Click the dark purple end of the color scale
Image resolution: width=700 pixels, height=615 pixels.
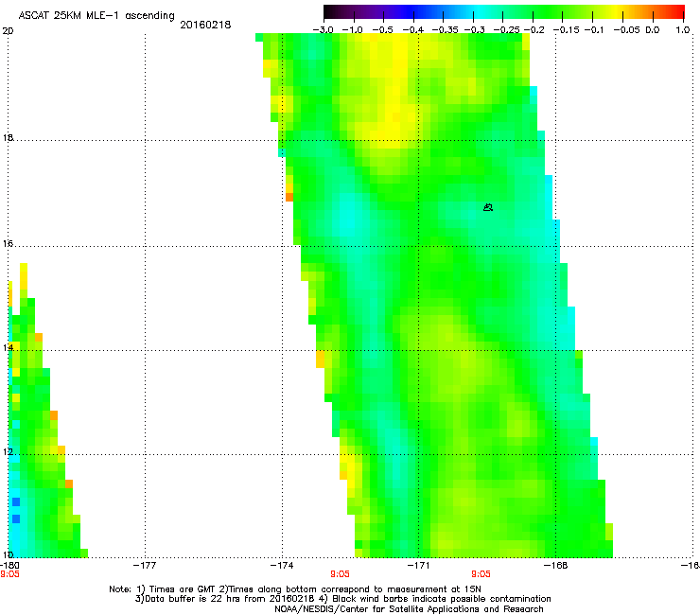(x=333, y=11)
